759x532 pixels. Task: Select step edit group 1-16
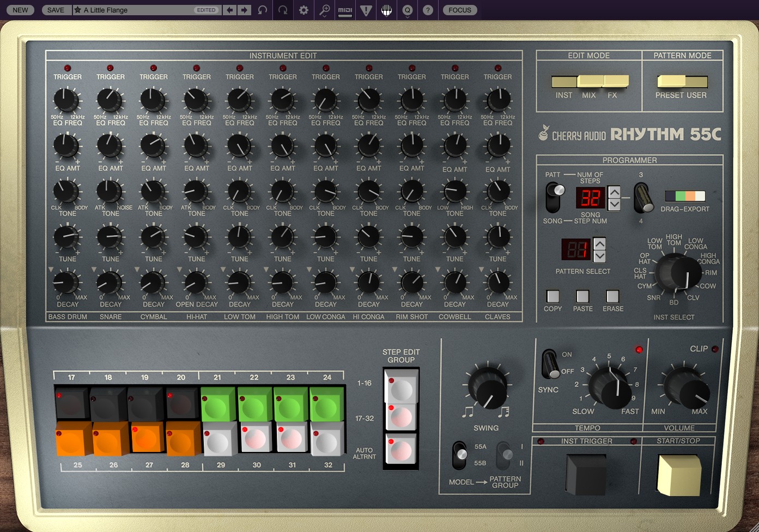click(x=402, y=387)
